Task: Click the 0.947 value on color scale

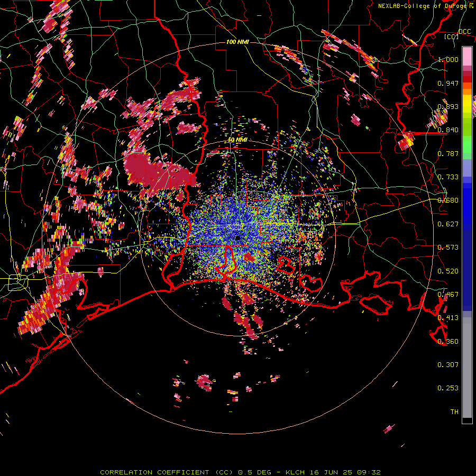Action: (448, 83)
